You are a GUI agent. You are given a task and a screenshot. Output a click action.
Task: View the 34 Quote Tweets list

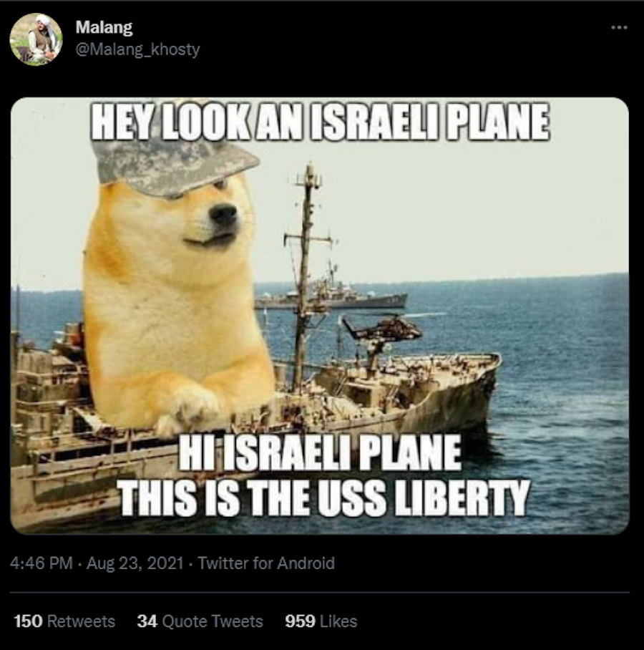point(200,621)
